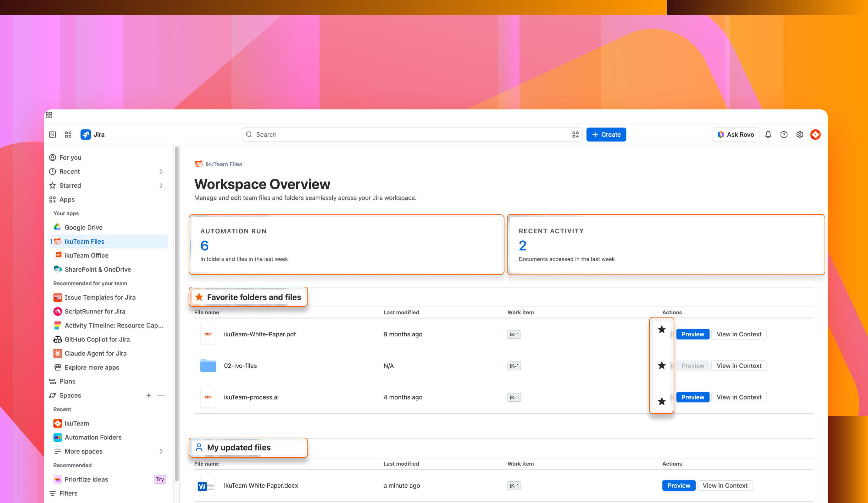
Task: Unstar ikuTeam-process.ai favorite
Action: (662, 401)
